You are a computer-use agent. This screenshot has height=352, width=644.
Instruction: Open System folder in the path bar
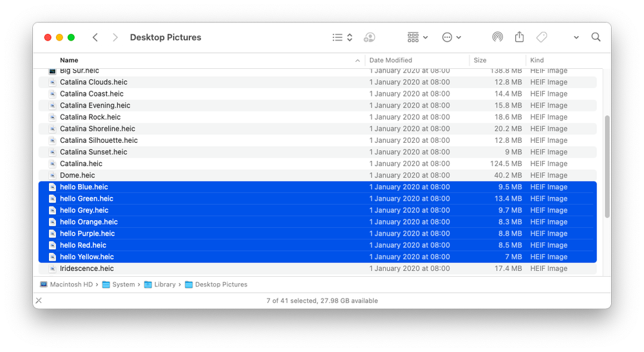click(x=118, y=284)
